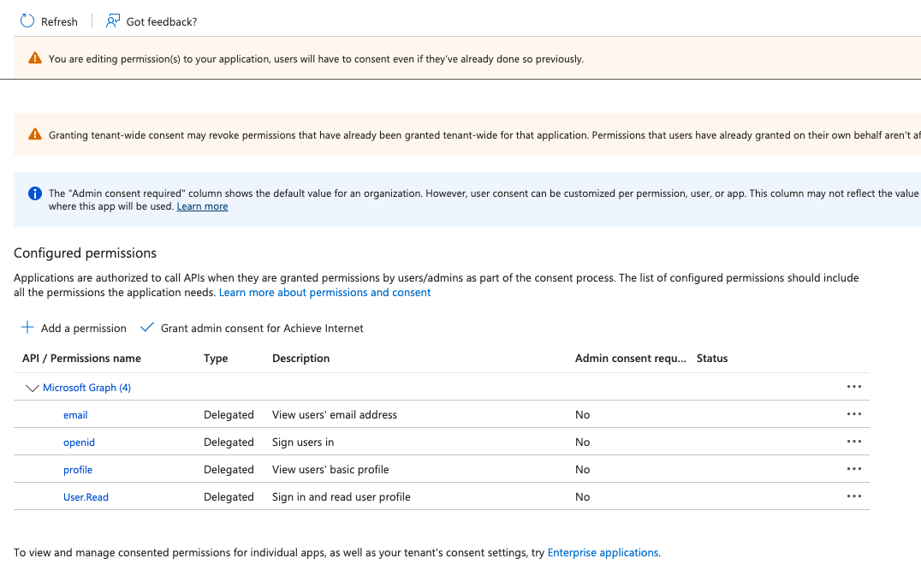Click 'Sign in and read user profile' description
This screenshot has width=921, height=588.
[x=342, y=497]
